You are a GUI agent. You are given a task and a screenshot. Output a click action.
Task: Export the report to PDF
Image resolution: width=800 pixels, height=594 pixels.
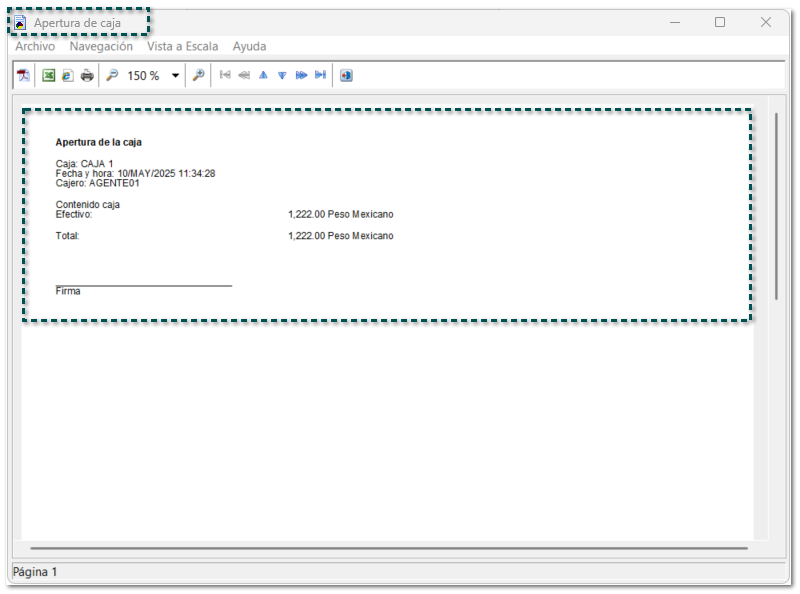tap(23, 75)
